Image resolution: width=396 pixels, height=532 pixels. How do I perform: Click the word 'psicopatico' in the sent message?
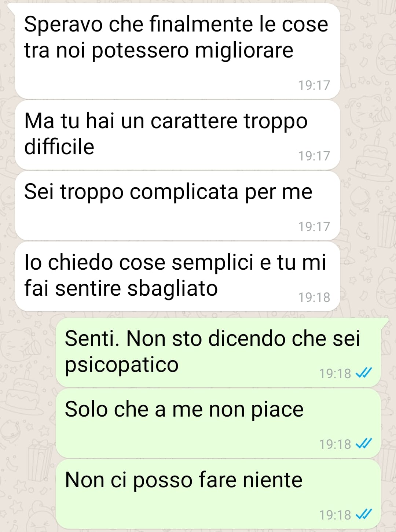pos(122,365)
